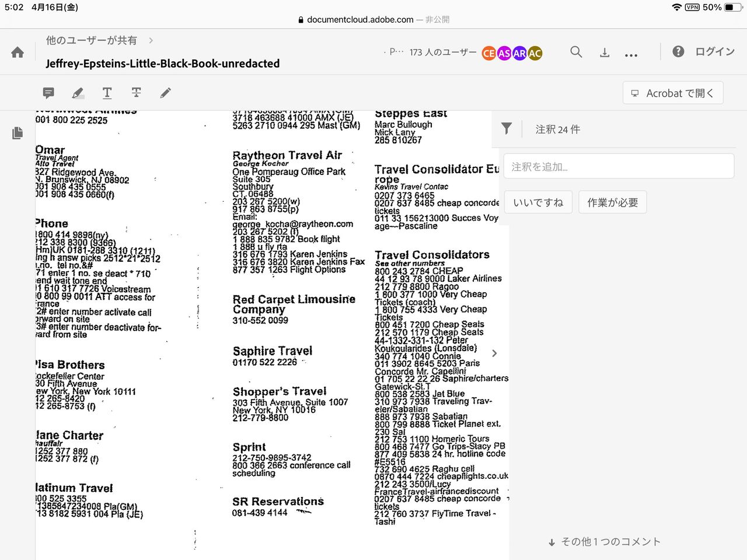The height and width of the screenshot is (560, 747).
Task: Click the Saphire Travel heading
Action: tap(273, 351)
